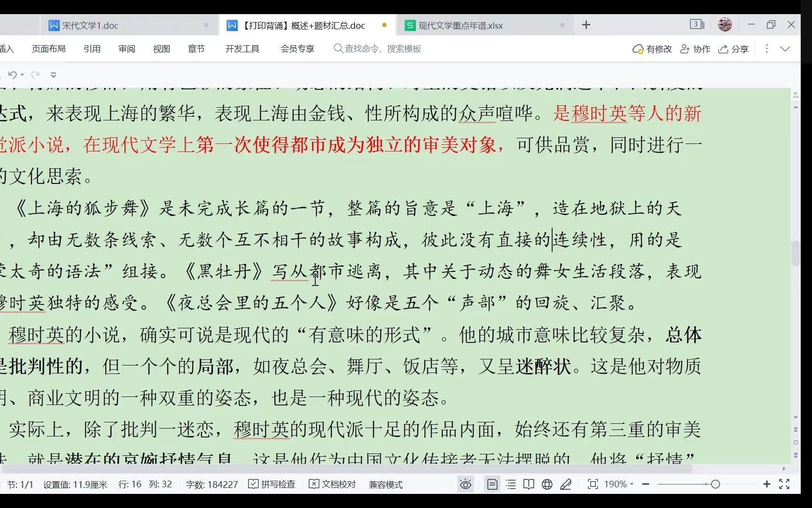Click text 《上海的狐步舞》 in document

84,208
